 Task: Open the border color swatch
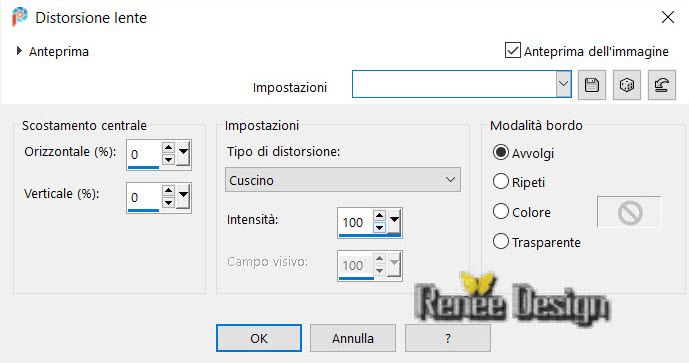pyautogui.click(x=629, y=213)
